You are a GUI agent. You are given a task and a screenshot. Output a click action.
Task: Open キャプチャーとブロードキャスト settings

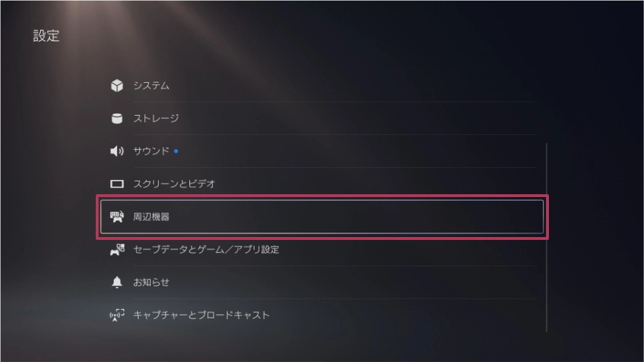201,316
